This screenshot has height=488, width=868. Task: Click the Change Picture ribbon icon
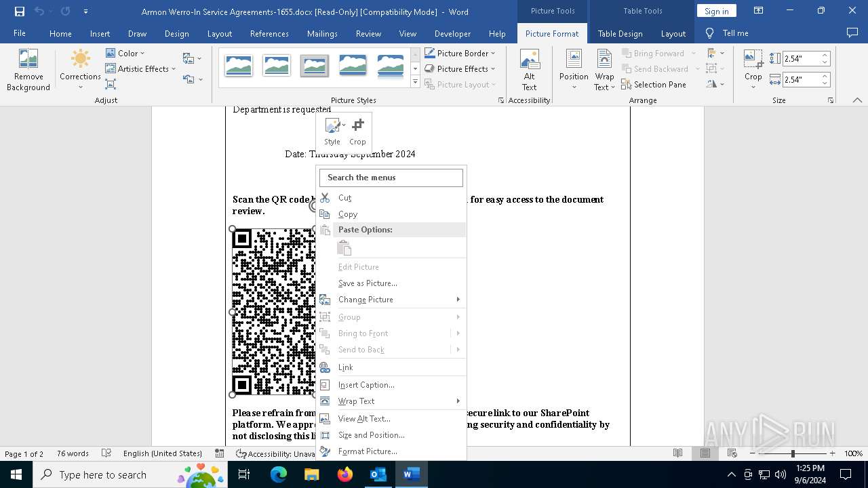click(x=192, y=58)
